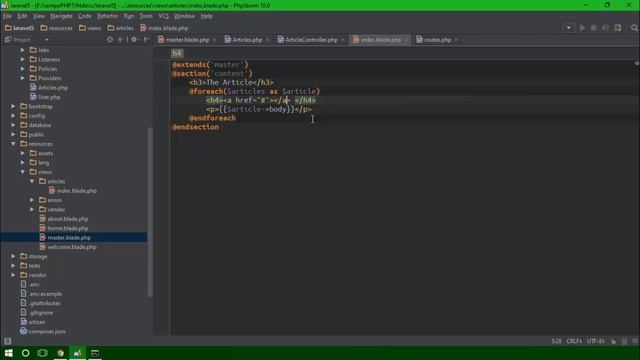Click the CRLF line separator in status bar

coord(574,341)
